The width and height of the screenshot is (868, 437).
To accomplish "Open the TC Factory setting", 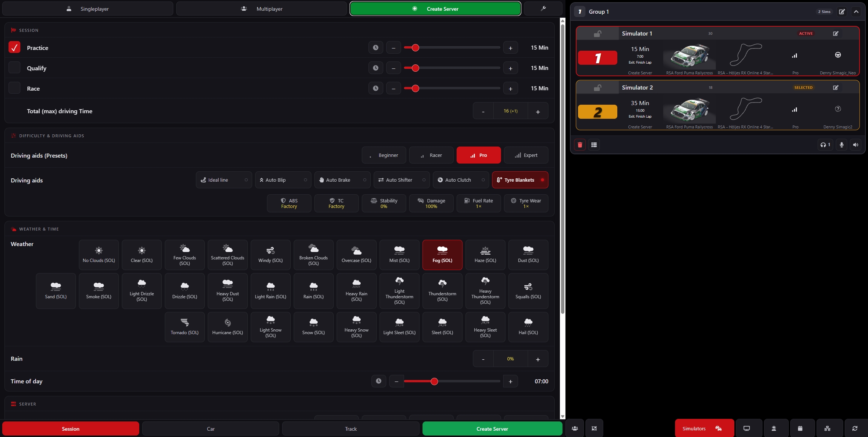I will point(337,204).
